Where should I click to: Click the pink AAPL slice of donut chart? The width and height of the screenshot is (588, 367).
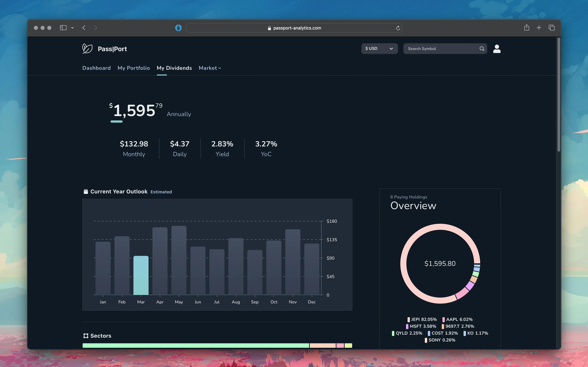click(x=462, y=293)
